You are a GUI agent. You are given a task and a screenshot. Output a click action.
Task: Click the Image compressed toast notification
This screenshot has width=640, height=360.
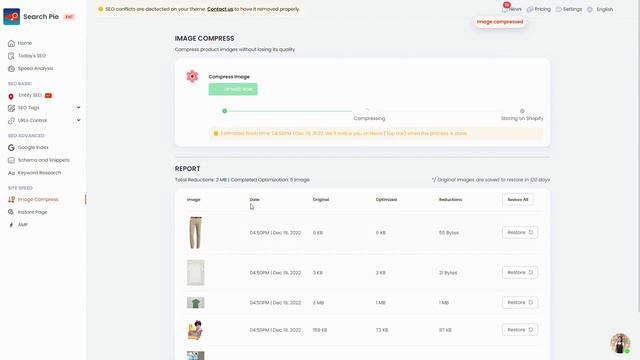pos(500,22)
